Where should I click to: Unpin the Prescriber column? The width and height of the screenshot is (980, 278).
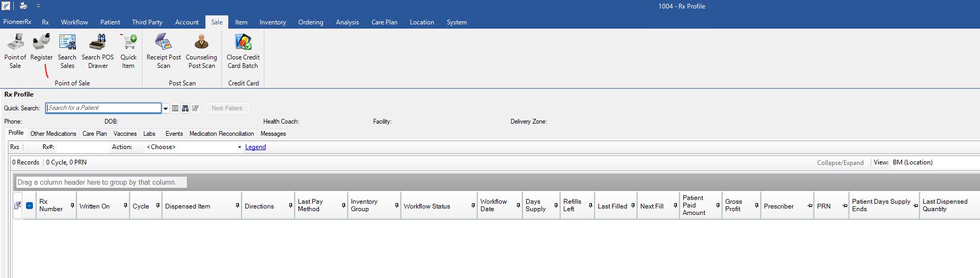(810, 205)
